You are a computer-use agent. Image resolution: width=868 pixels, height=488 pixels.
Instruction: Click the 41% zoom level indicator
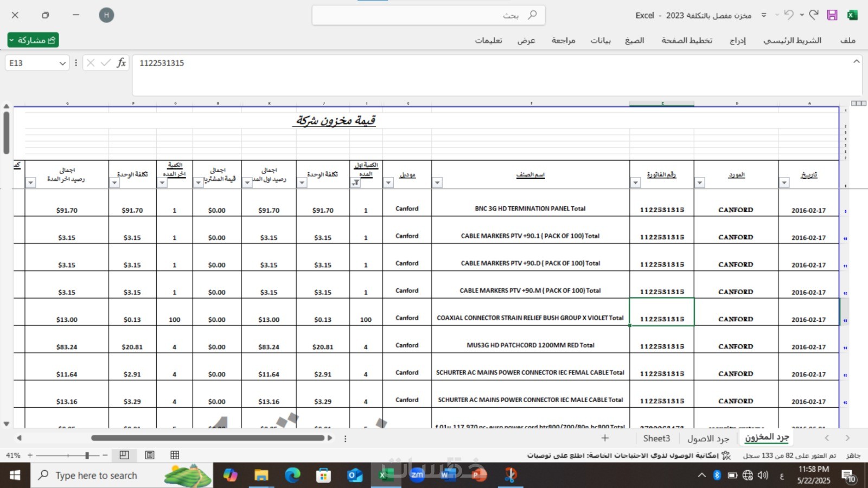[x=13, y=455]
